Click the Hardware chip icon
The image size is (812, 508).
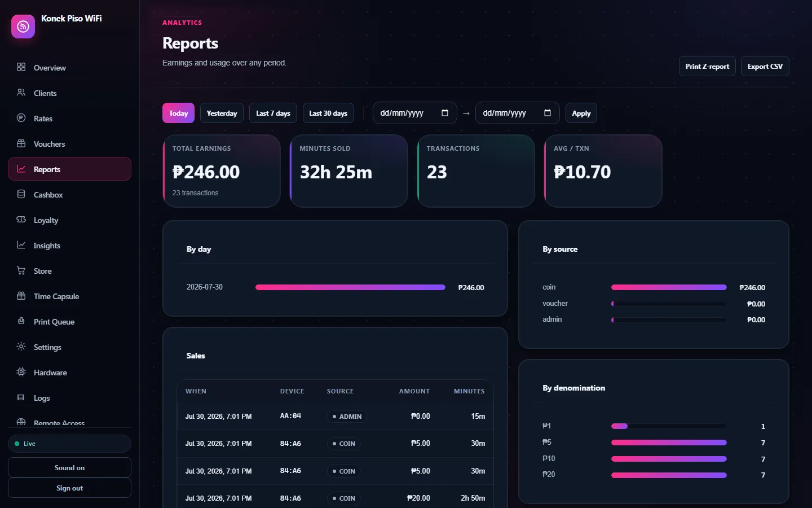[x=21, y=372]
